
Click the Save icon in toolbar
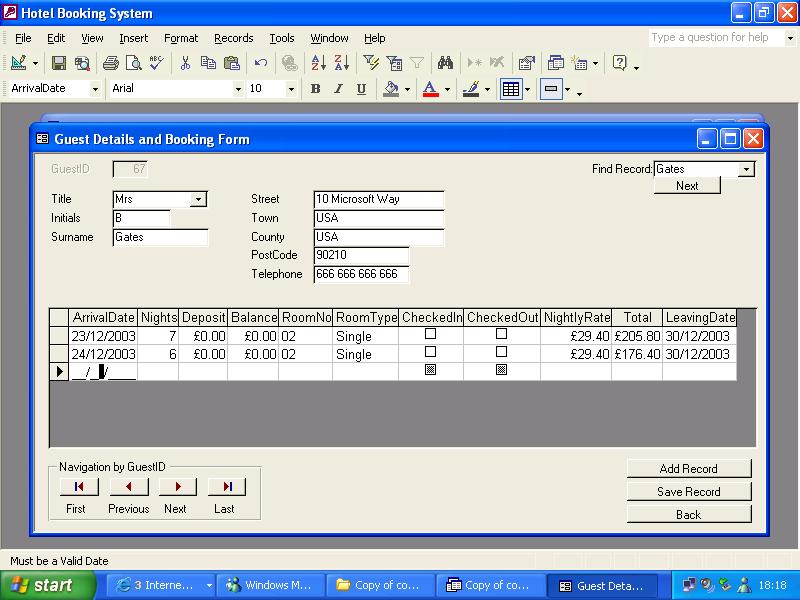tap(59, 63)
